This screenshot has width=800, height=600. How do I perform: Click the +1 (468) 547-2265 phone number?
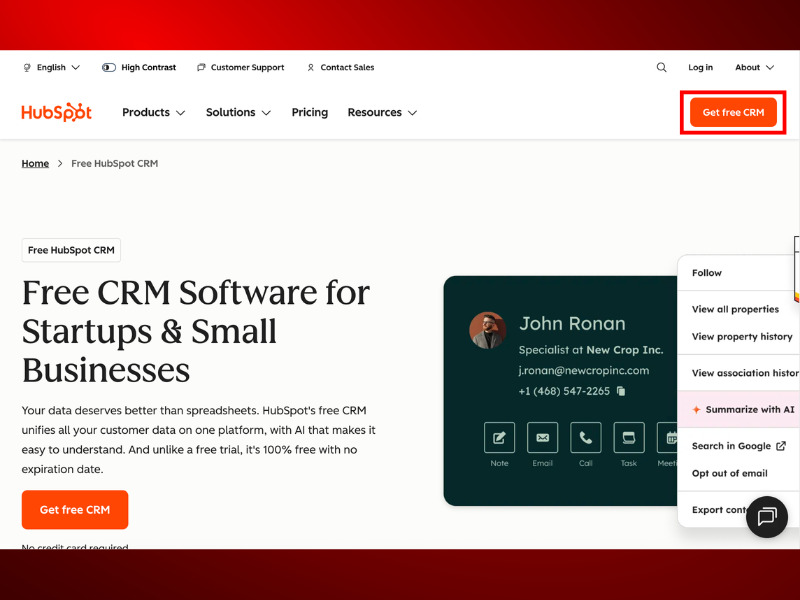click(x=564, y=391)
